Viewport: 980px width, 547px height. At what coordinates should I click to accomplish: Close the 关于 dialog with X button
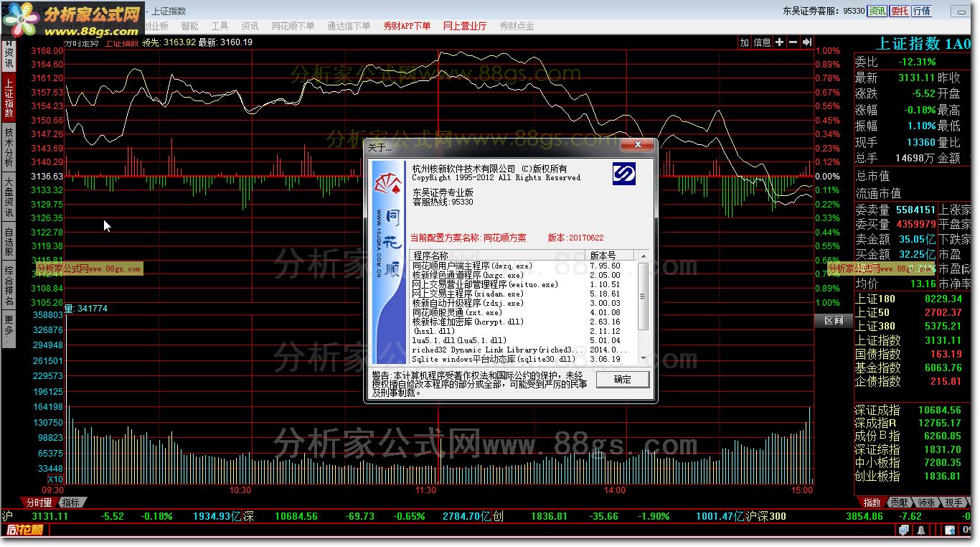636,145
